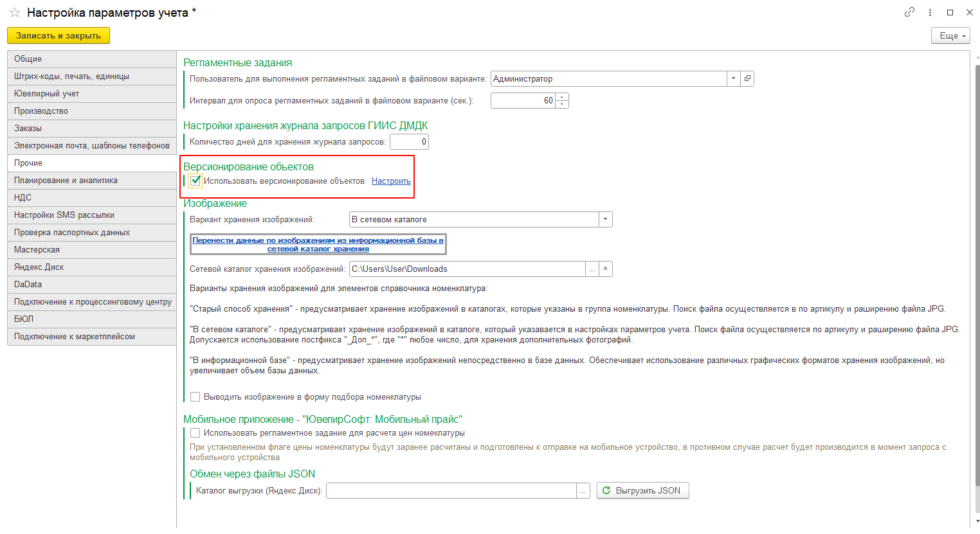Close the Настройка параметров учета window
The width and height of the screenshot is (980, 534).
[x=969, y=12]
